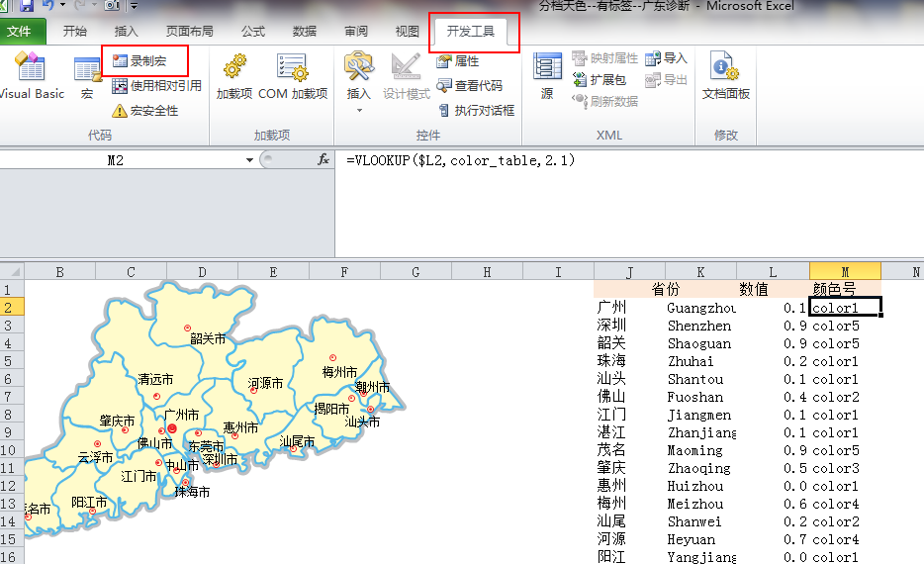924x564 pixels.
Task: Switch to the 插入 ribbon tab
Action: click(126, 32)
